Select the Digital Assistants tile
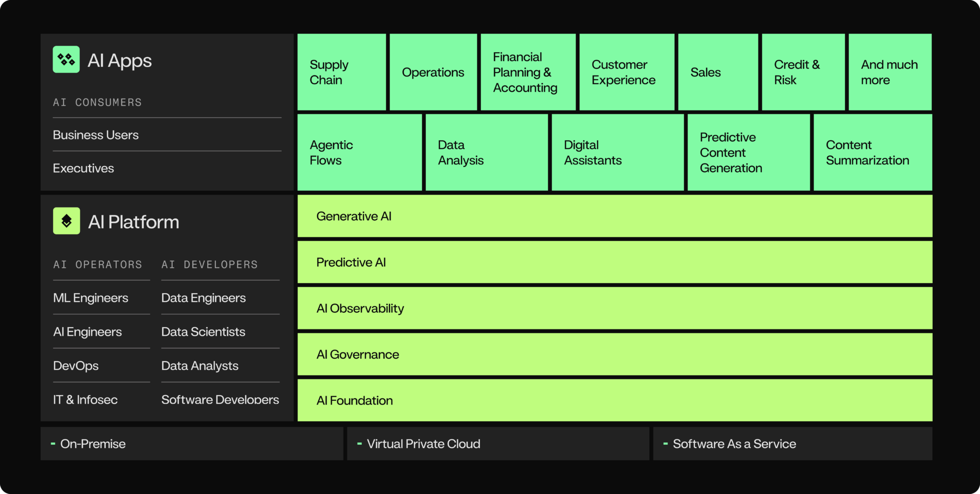The image size is (980, 494). pyautogui.click(x=618, y=153)
